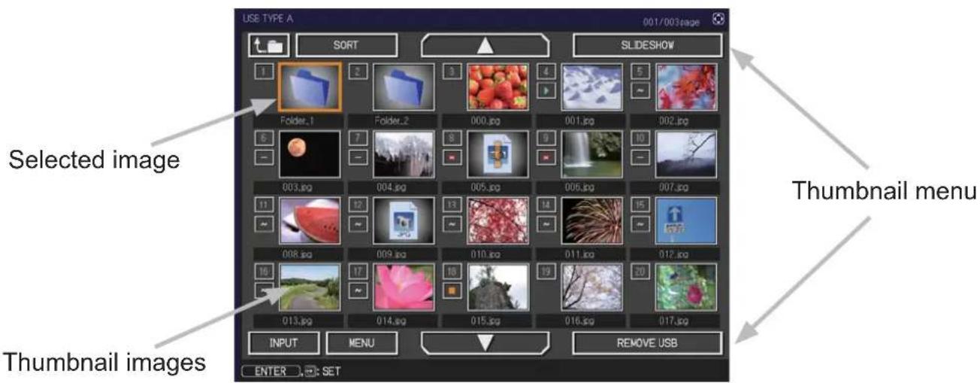The height and width of the screenshot is (383, 980).
Task: Click the status icon beside 014.jpg thumbnail
Action: click(358, 290)
